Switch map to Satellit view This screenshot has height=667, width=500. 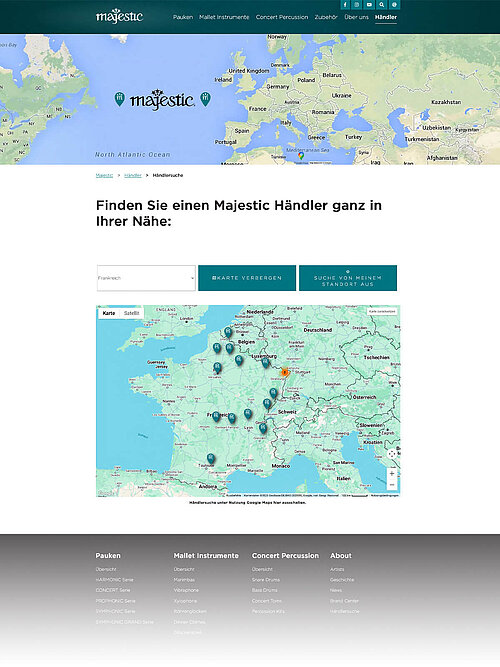point(131,313)
